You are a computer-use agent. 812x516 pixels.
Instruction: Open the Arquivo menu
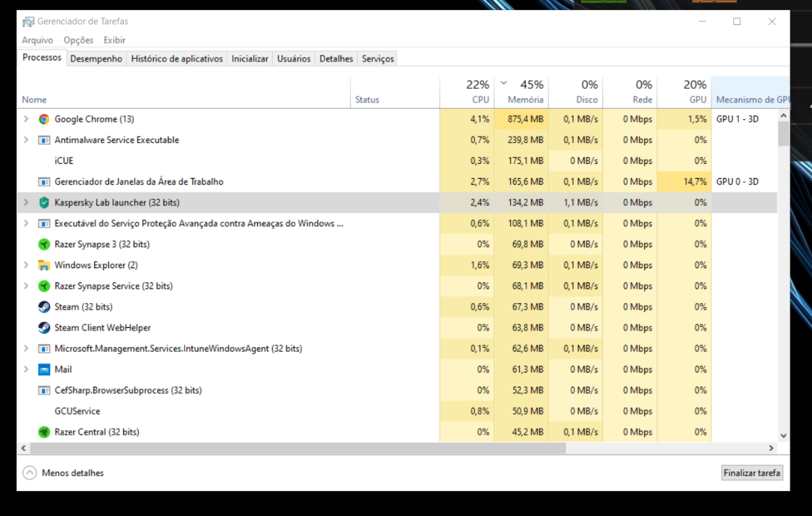pos(37,40)
